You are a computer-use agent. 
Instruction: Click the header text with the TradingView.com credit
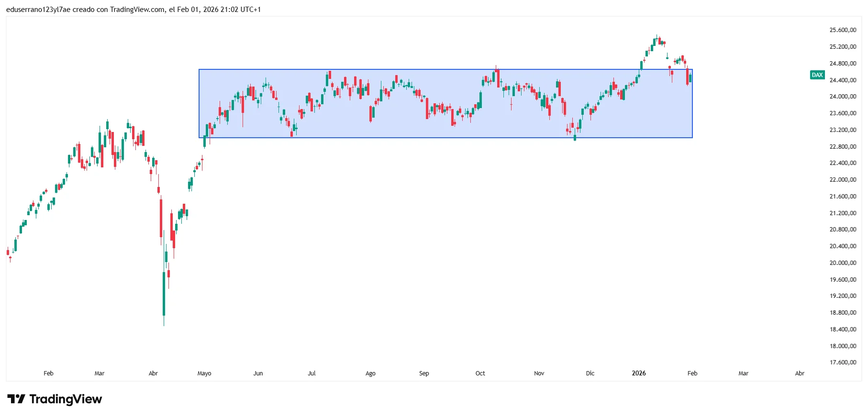(x=134, y=10)
